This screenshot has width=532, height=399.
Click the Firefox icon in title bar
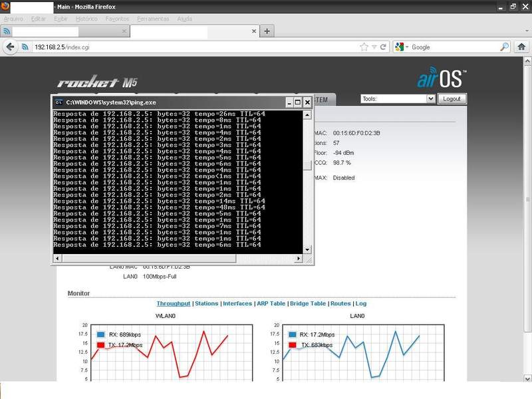[5, 6]
